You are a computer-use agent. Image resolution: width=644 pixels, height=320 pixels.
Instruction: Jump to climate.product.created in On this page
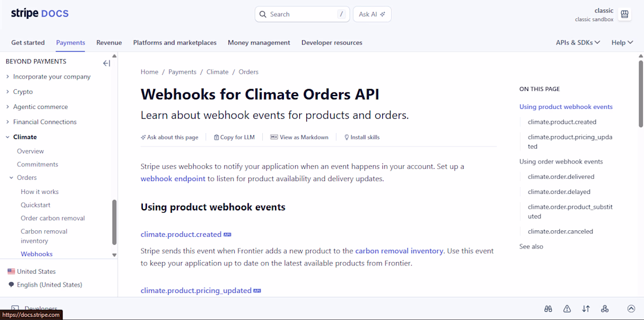[562, 122]
